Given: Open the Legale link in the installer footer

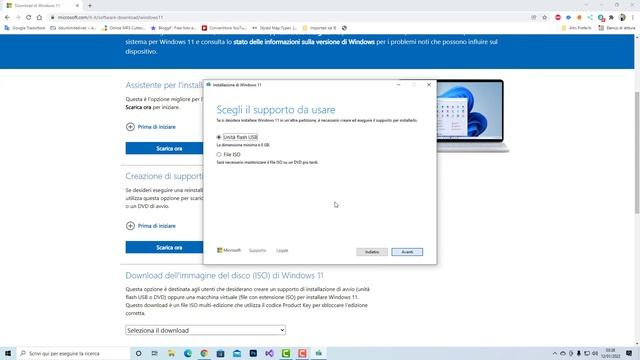Looking at the screenshot, I should (x=282, y=250).
